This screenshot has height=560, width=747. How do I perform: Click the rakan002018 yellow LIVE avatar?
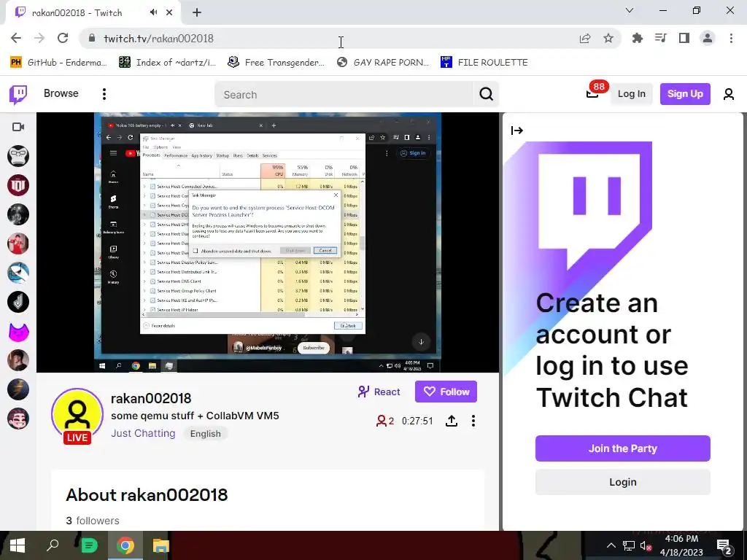(x=77, y=414)
